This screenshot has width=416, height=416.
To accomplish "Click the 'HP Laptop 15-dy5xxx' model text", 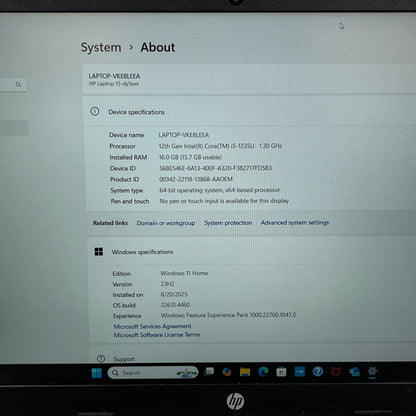I will (114, 84).
